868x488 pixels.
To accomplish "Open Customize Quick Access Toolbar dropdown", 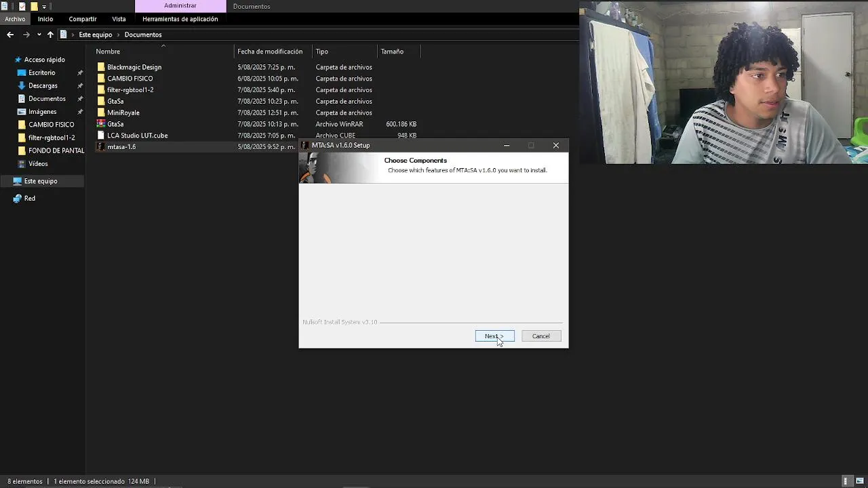I will pos(44,7).
